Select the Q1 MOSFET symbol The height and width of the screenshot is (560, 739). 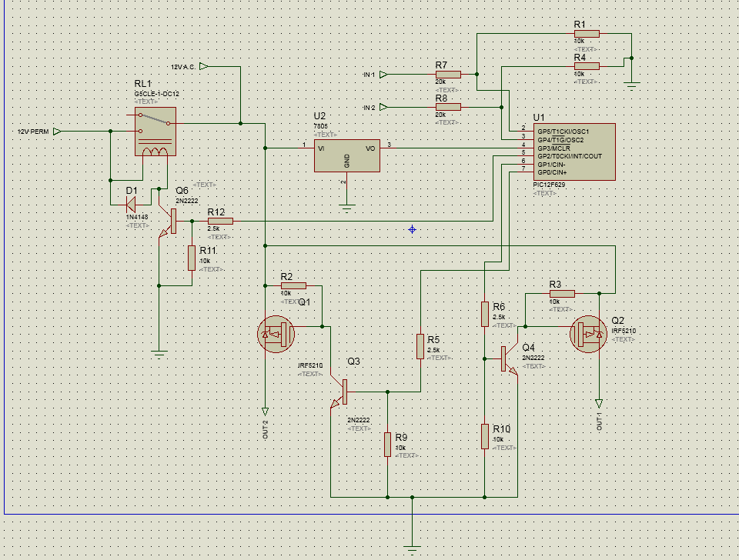(x=276, y=334)
